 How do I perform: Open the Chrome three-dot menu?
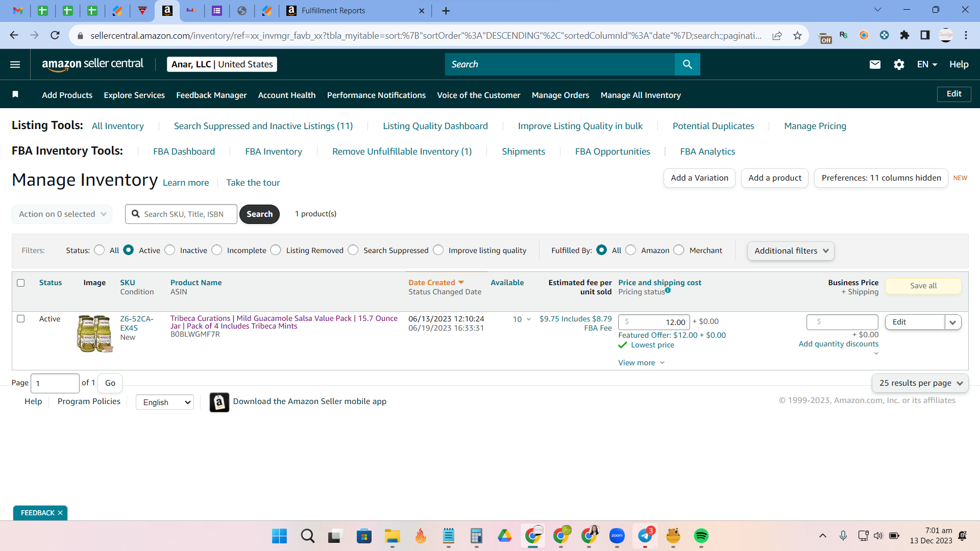click(966, 35)
